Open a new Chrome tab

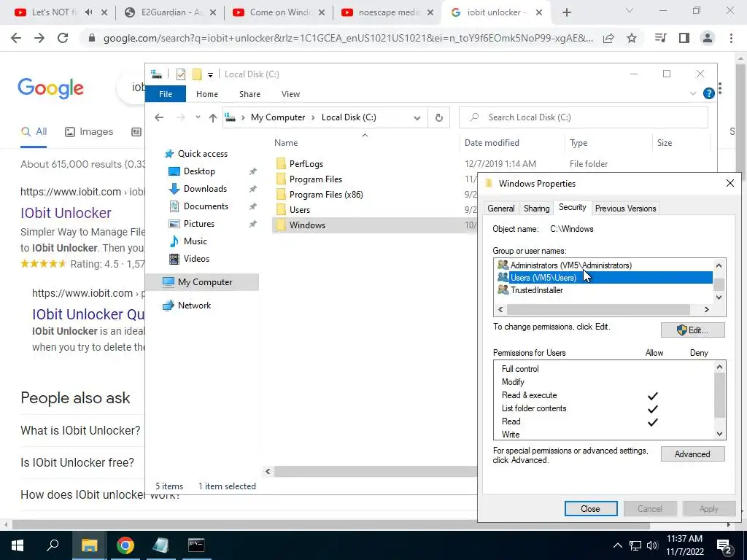[x=566, y=12]
